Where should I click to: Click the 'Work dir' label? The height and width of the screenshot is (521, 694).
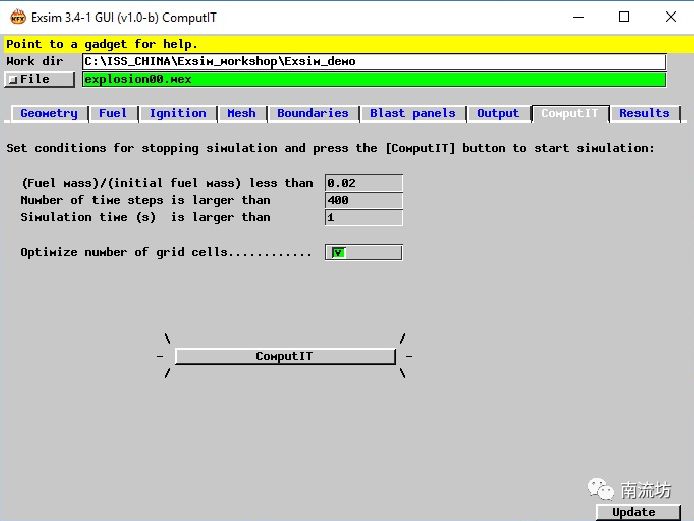[35, 61]
